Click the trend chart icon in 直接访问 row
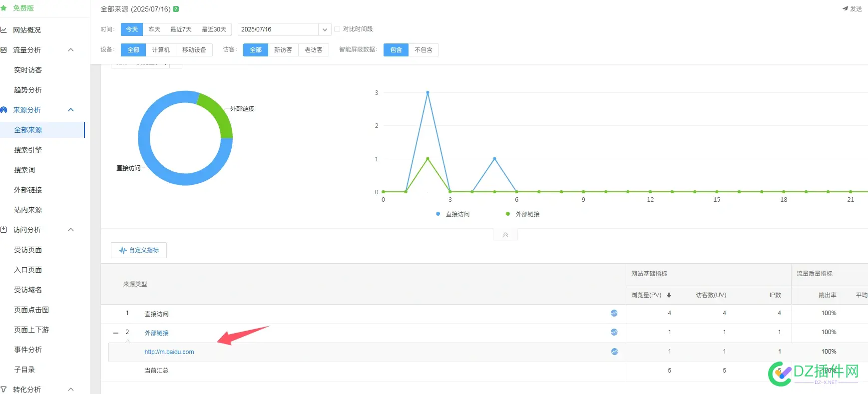Image resolution: width=868 pixels, height=394 pixels. click(x=614, y=313)
